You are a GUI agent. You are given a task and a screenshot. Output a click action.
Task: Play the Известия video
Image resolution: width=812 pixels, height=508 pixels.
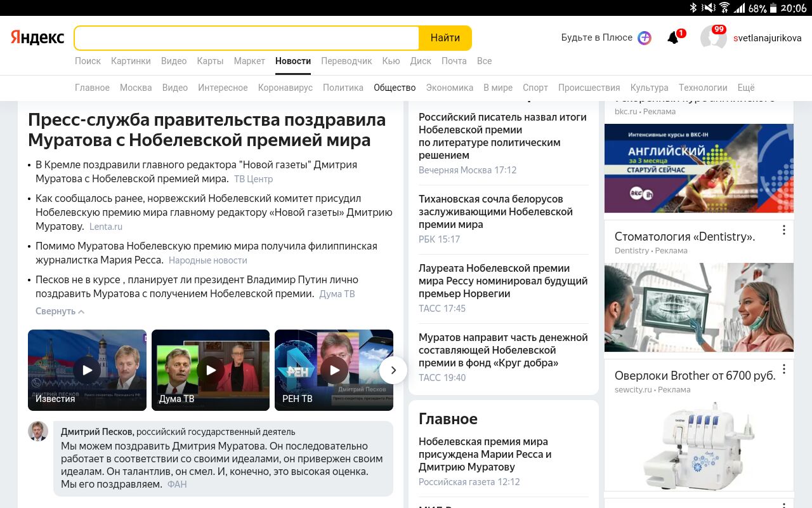pyautogui.click(x=87, y=370)
